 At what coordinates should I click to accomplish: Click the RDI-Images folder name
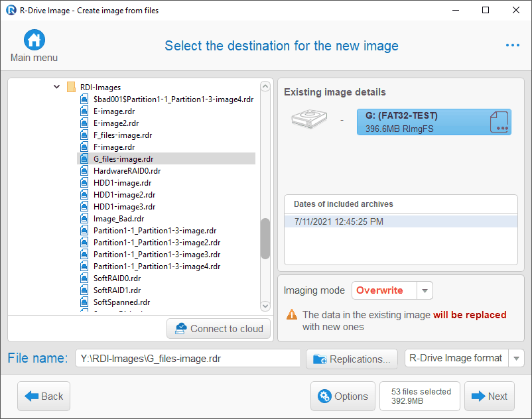point(100,87)
